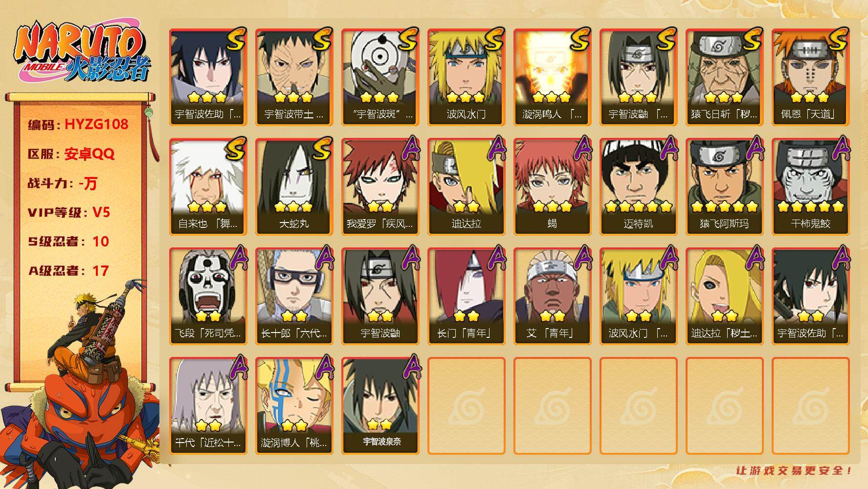Viewport: 868px width, 489px height.
Task: Select the 艾「青年」 ninja card
Action: [x=552, y=296]
